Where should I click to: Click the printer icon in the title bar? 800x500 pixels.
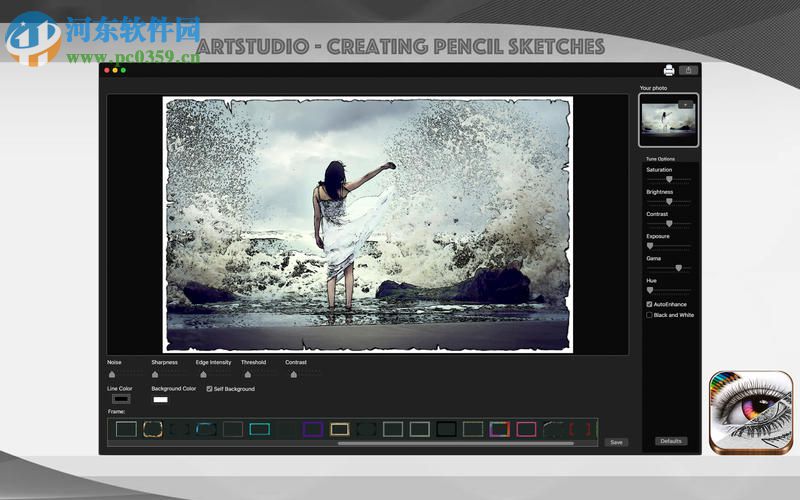pyautogui.click(x=669, y=70)
